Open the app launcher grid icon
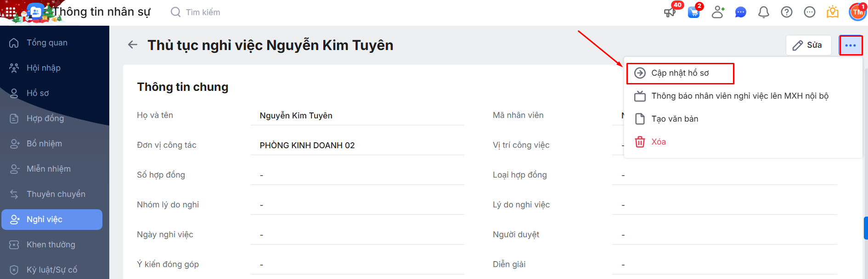This screenshot has width=868, height=279. pos(10,12)
